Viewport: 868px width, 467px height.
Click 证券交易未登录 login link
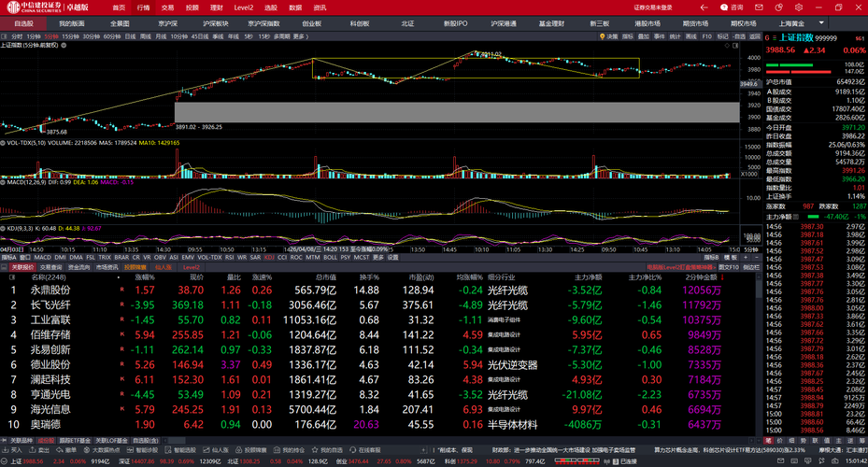pos(653,7)
